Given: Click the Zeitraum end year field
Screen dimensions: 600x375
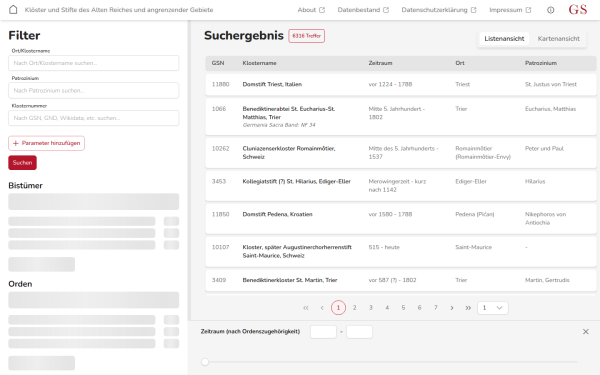Looking at the screenshot, I should (359, 332).
